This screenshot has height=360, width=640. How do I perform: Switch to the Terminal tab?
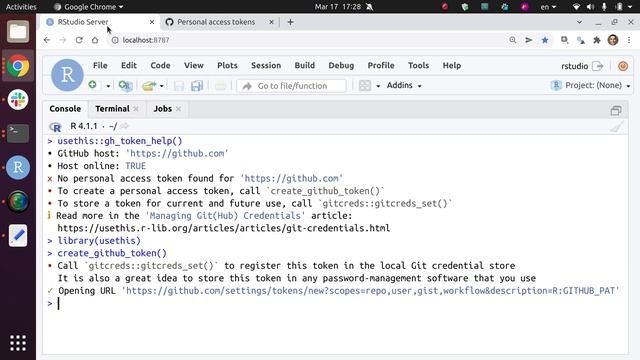click(x=112, y=109)
